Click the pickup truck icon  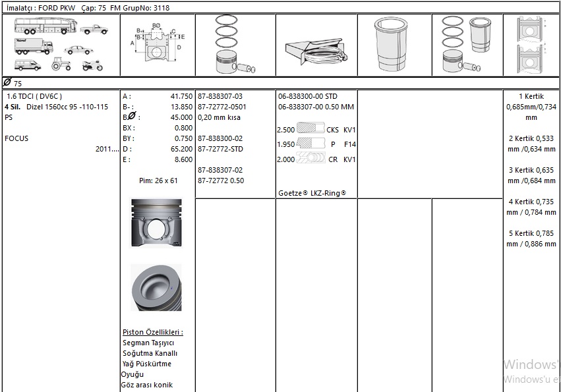(x=95, y=29)
